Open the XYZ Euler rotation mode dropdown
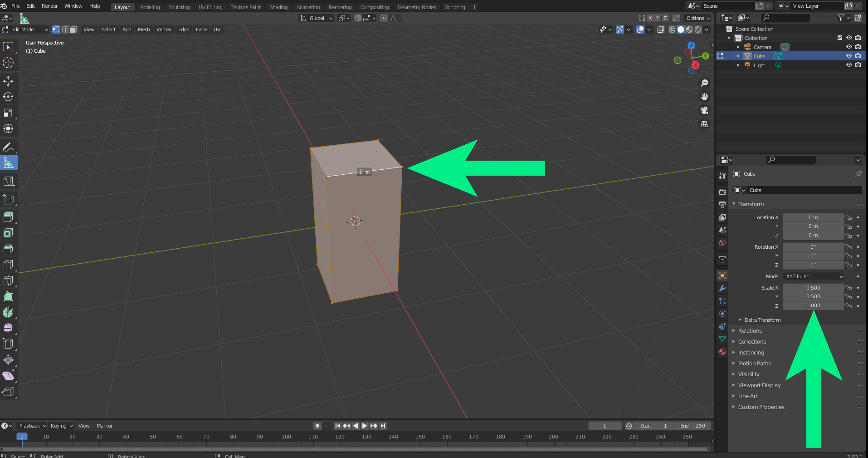Screen dimensions: 868x458 tap(814, 276)
